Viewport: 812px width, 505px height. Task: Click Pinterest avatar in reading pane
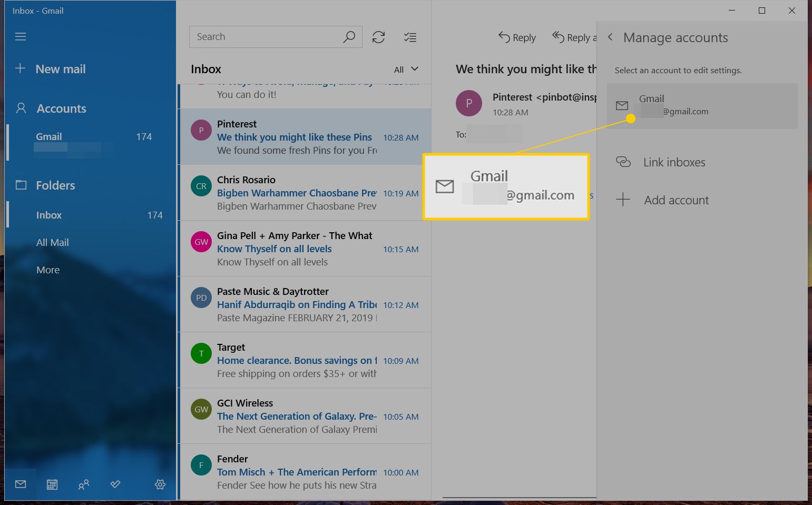(469, 103)
